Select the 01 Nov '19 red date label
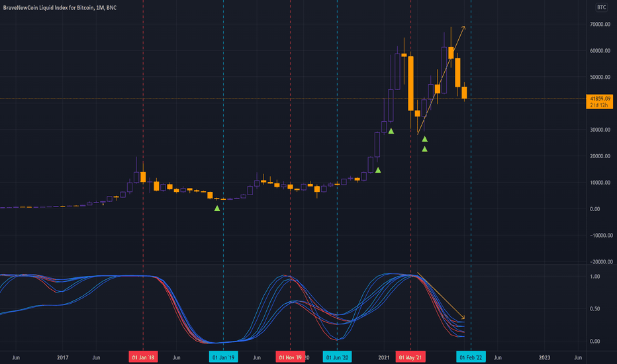The width and height of the screenshot is (617, 364). click(291, 357)
